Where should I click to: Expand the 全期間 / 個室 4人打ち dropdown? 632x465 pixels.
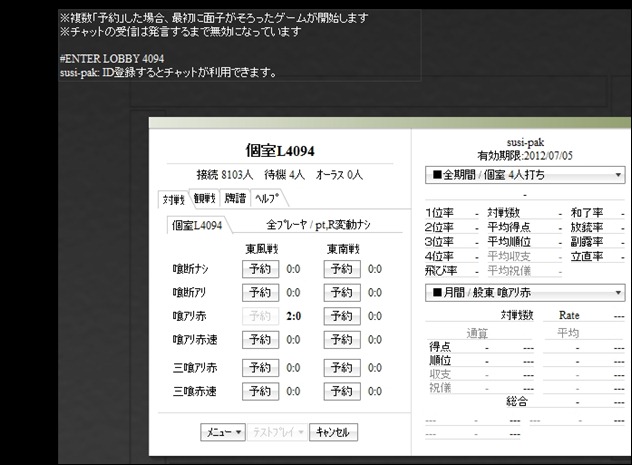pos(525,175)
